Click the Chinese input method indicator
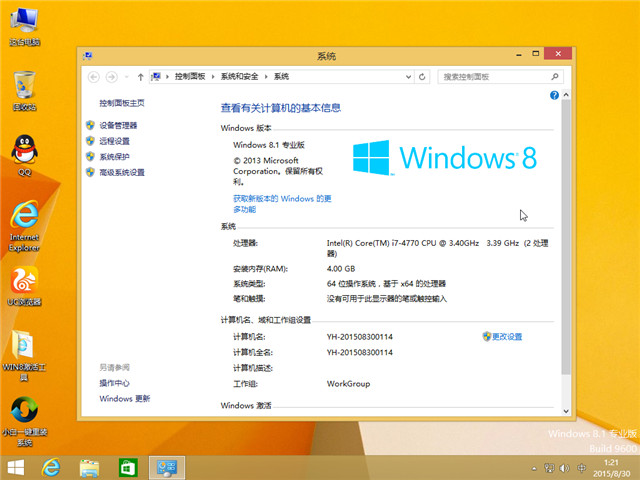640x480 pixels. click(x=582, y=468)
